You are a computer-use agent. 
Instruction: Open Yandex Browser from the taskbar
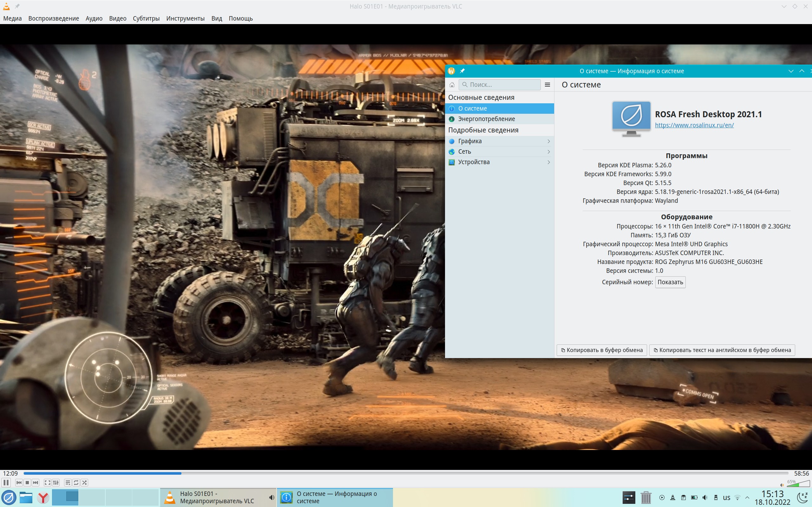pyautogui.click(x=43, y=497)
